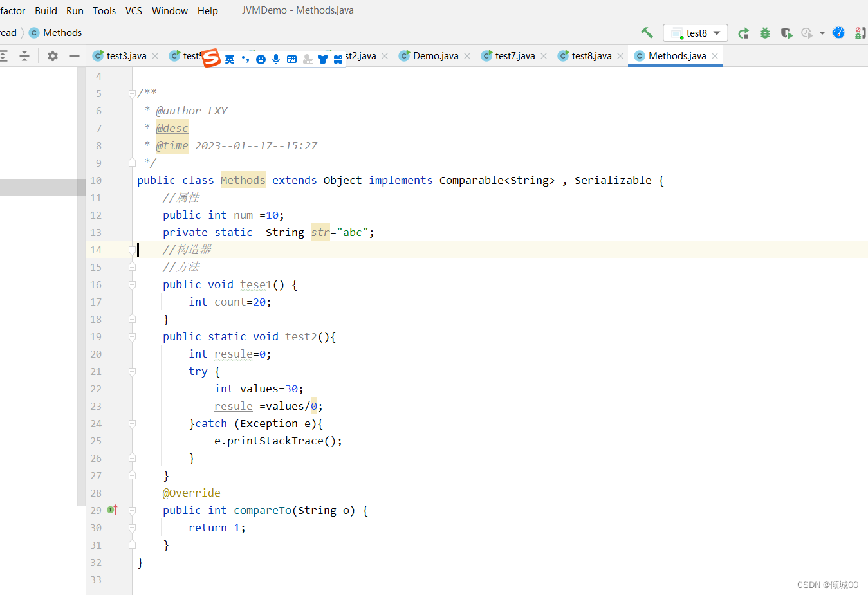
Task: Click the Serializable interface name
Action: click(613, 180)
